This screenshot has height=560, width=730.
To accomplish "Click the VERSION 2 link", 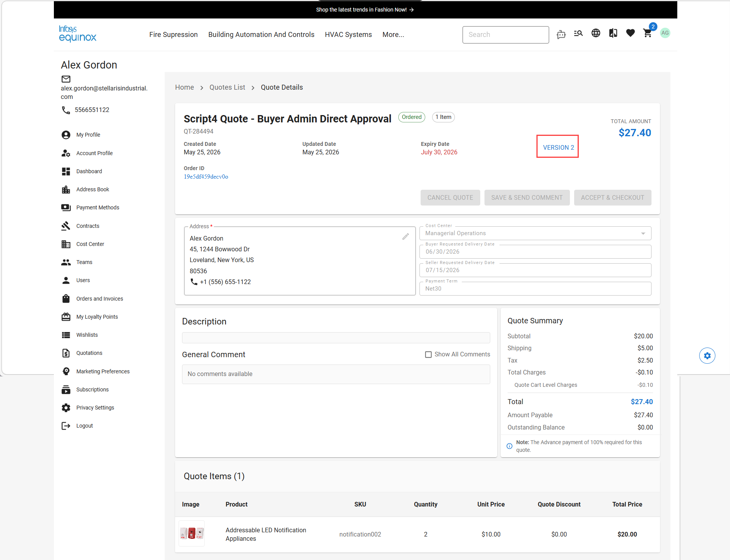I will [558, 147].
